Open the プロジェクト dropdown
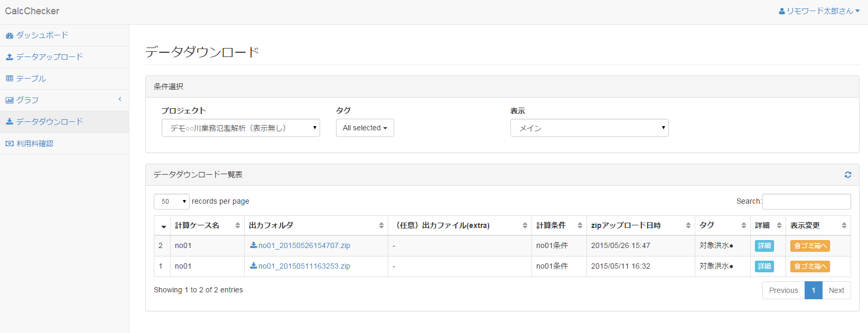 (240, 128)
